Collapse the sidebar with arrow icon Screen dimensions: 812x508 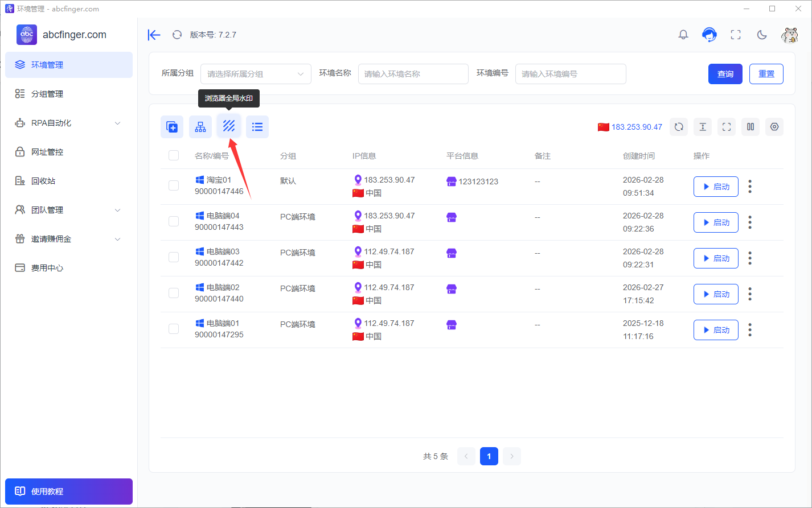pyautogui.click(x=154, y=35)
